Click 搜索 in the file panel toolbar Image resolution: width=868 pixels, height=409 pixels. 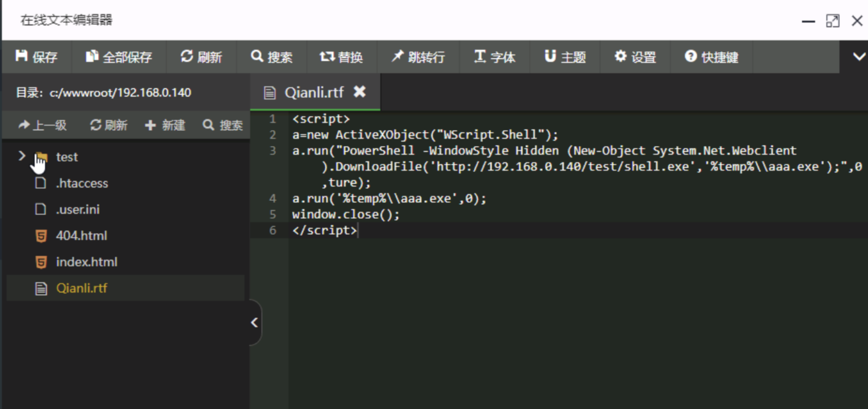point(223,125)
